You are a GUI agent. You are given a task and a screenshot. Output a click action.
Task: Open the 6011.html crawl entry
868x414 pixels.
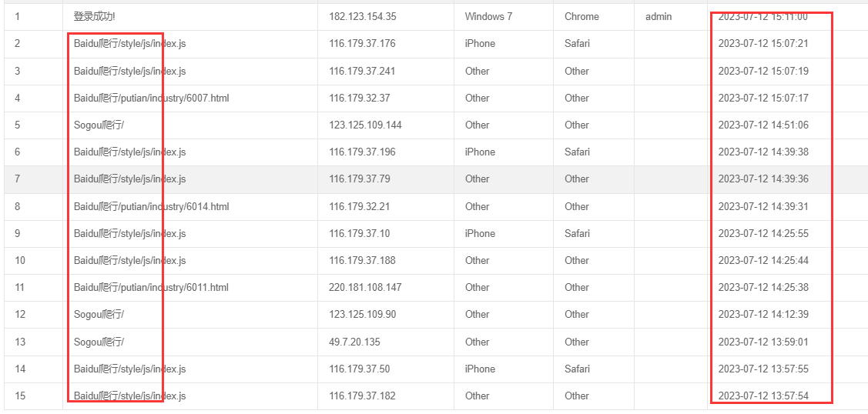click(x=151, y=287)
